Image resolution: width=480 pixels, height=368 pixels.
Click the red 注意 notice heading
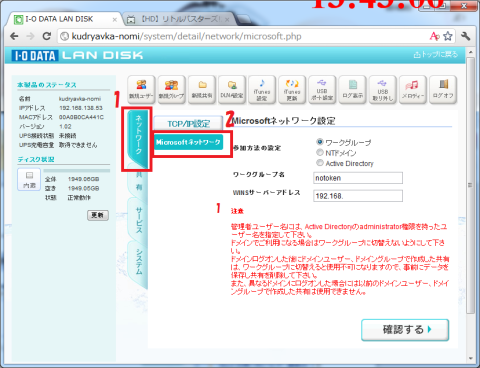[237, 211]
